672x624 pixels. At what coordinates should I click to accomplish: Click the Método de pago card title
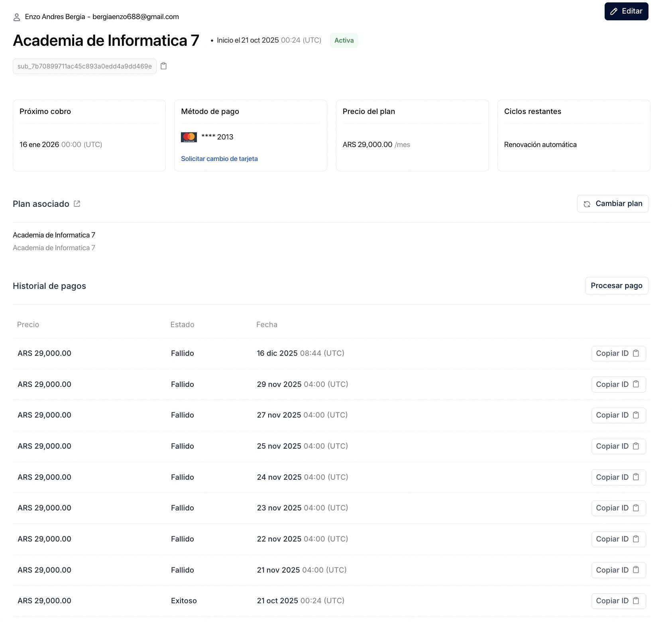[x=210, y=112]
